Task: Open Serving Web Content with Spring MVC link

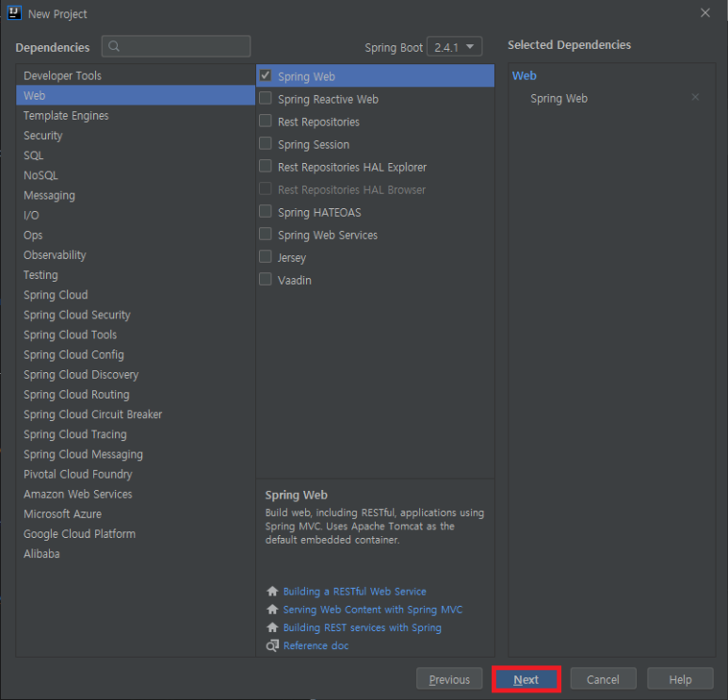Action: click(373, 610)
